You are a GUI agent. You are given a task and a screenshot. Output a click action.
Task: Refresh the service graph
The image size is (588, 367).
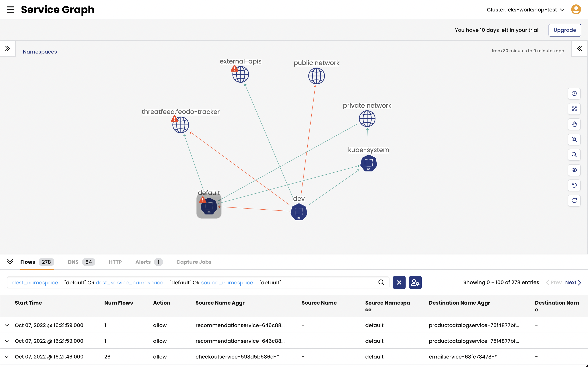[574, 200]
